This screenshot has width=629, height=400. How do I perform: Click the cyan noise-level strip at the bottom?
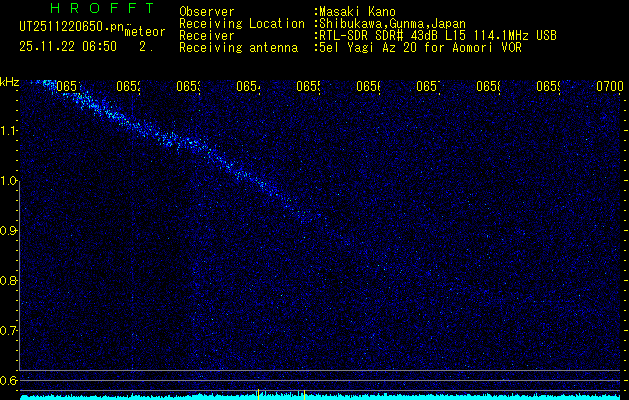(320, 397)
